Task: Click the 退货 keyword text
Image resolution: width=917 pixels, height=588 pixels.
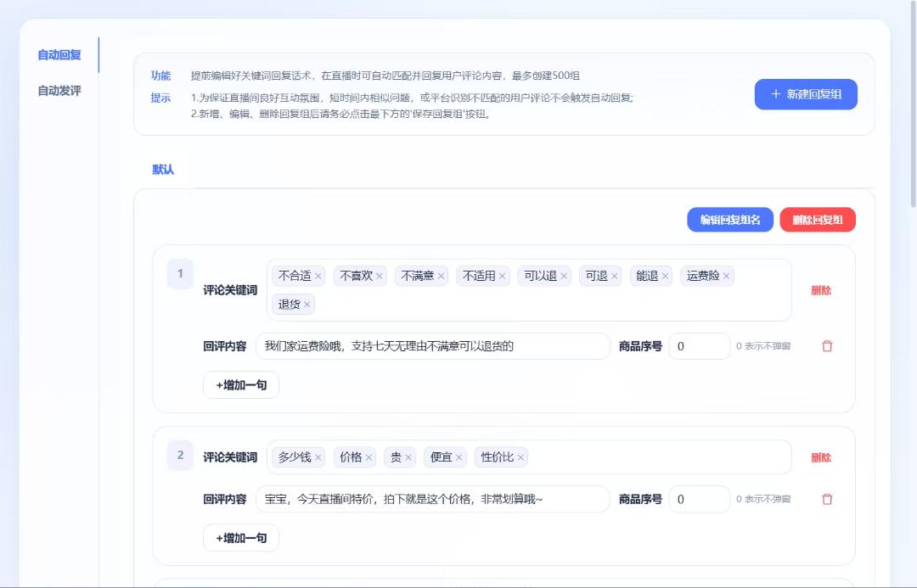Action: (x=289, y=305)
